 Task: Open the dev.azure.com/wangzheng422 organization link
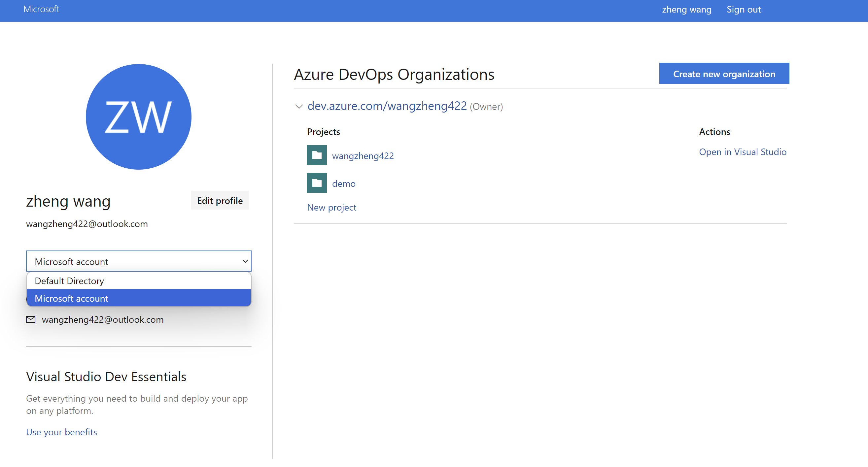click(387, 106)
